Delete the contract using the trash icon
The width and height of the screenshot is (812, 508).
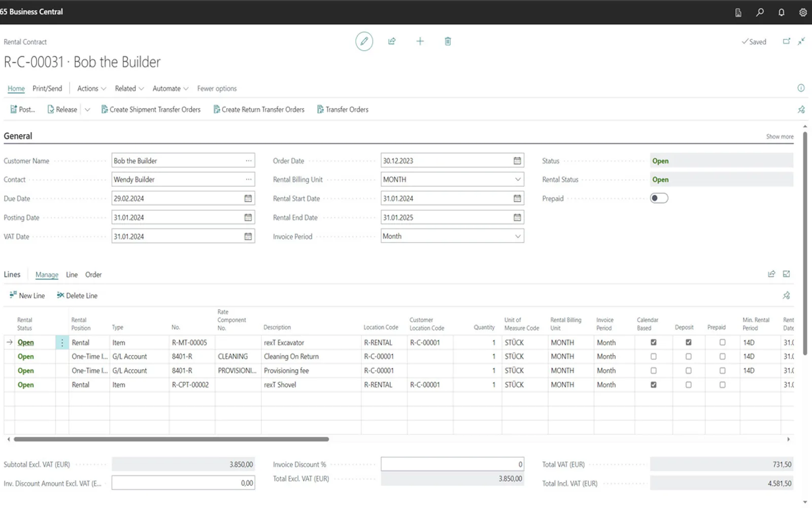click(x=448, y=41)
